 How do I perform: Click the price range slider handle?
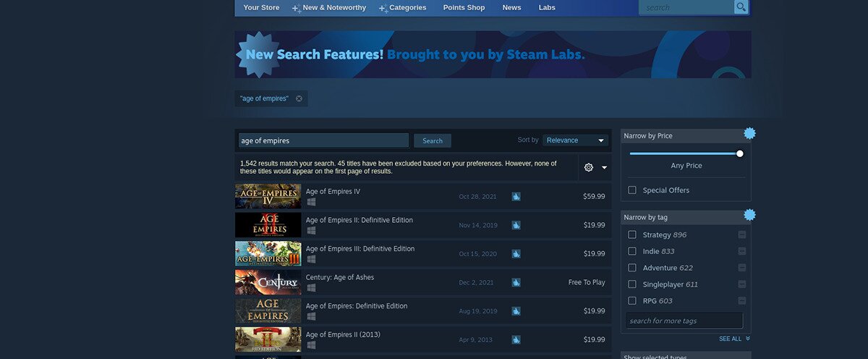[739, 153]
